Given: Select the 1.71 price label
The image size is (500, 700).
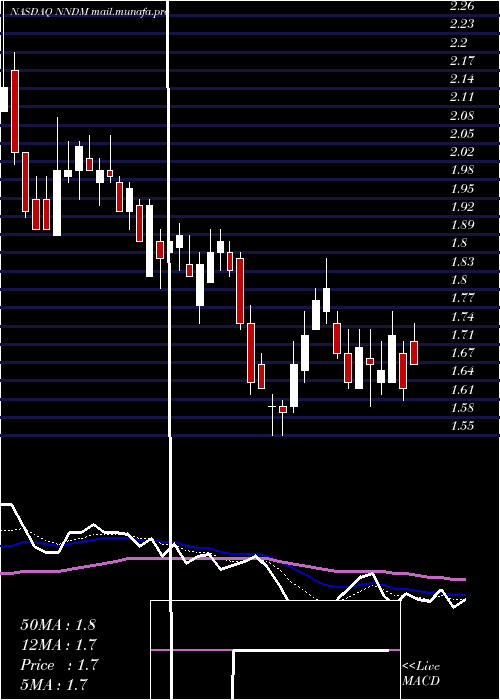Looking at the screenshot, I should [x=462, y=334].
